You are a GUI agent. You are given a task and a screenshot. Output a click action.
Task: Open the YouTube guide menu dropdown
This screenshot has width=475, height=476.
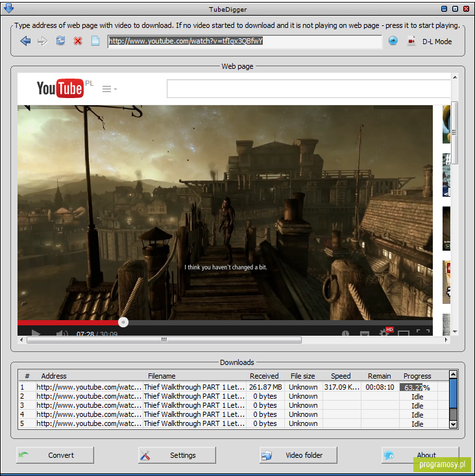(110, 89)
